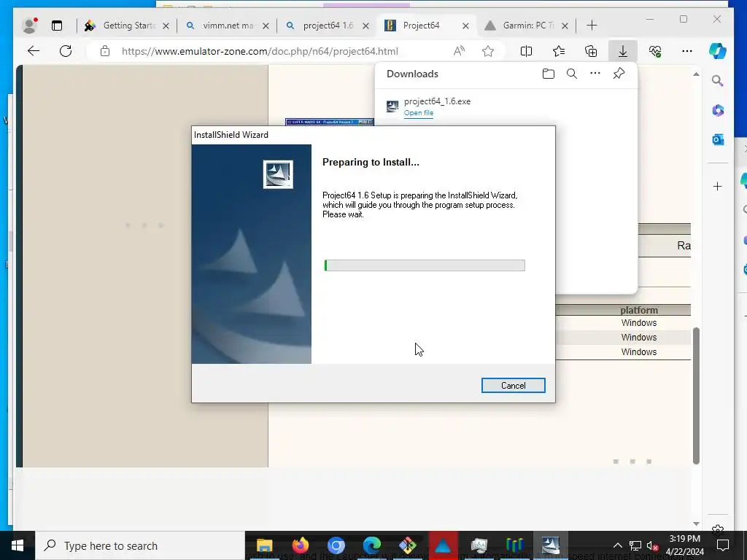
Task: Show hidden system tray icons
Action: tap(617, 545)
